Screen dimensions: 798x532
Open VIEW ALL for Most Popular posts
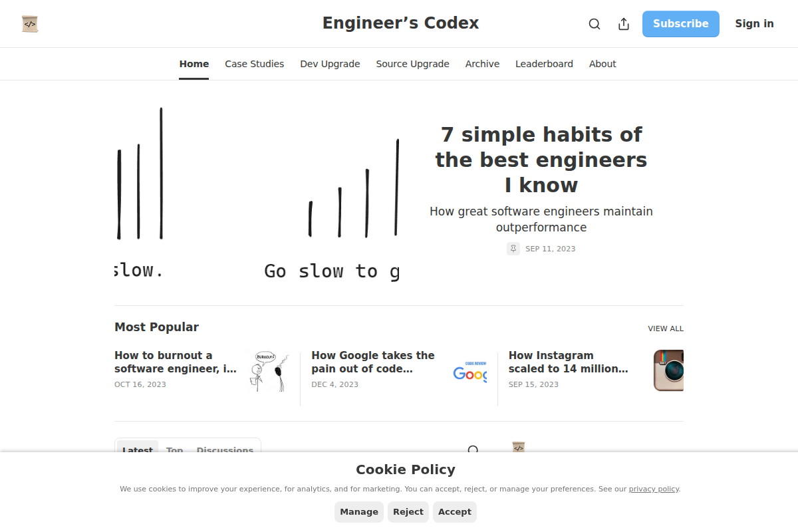point(666,328)
